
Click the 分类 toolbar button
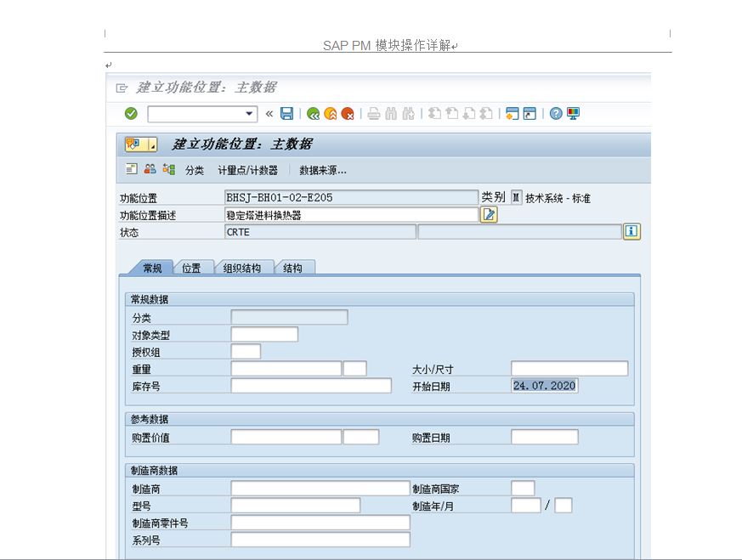pyautogui.click(x=195, y=170)
